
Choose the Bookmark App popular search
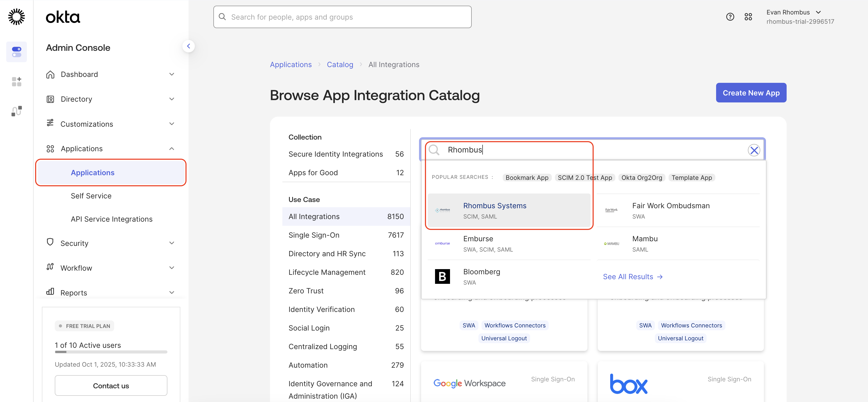click(x=527, y=178)
